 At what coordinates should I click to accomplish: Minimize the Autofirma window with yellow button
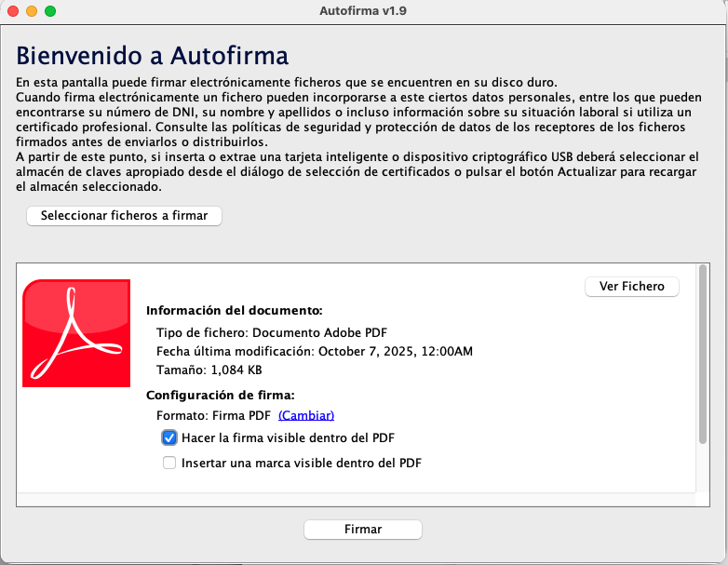click(x=32, y=11)
